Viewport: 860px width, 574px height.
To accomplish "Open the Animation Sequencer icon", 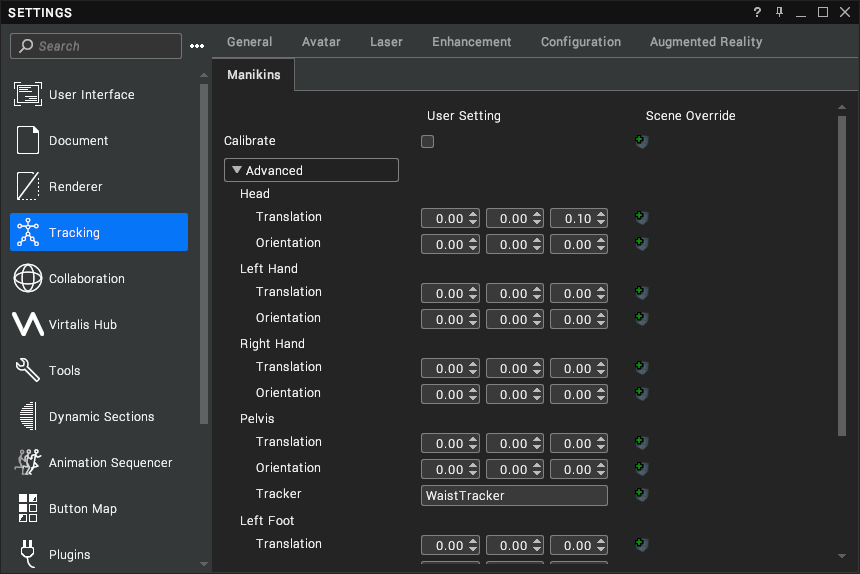I will (28, 463).
